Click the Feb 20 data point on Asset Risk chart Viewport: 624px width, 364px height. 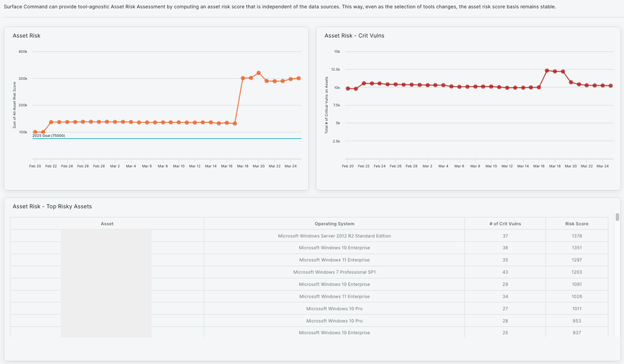click(x=35, y=131)
